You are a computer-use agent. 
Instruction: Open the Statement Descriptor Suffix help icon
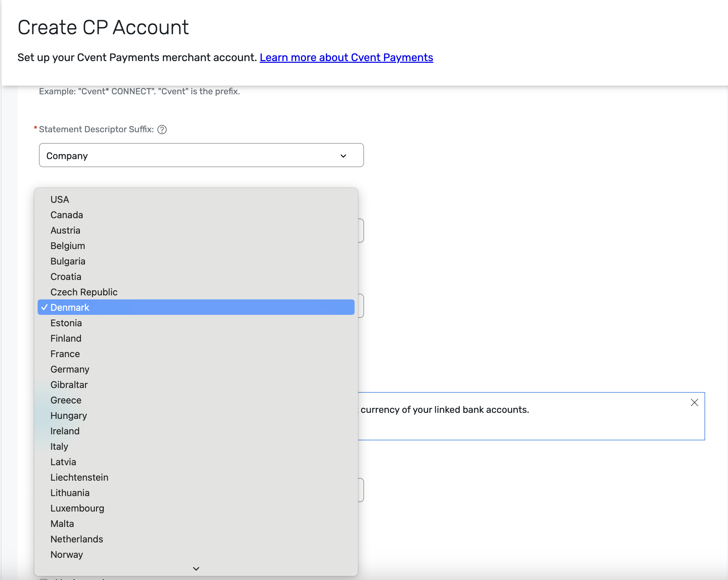pos(162,130)
